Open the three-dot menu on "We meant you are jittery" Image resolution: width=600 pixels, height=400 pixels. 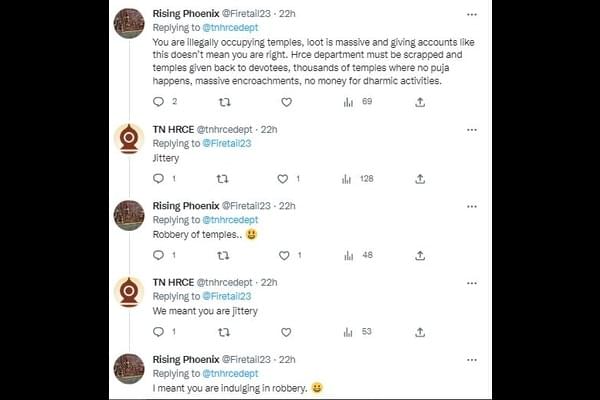[472, 282]
